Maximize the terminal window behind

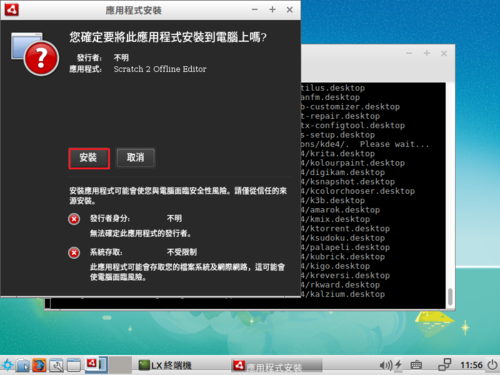pyautogui.click(x=427, y=53)
